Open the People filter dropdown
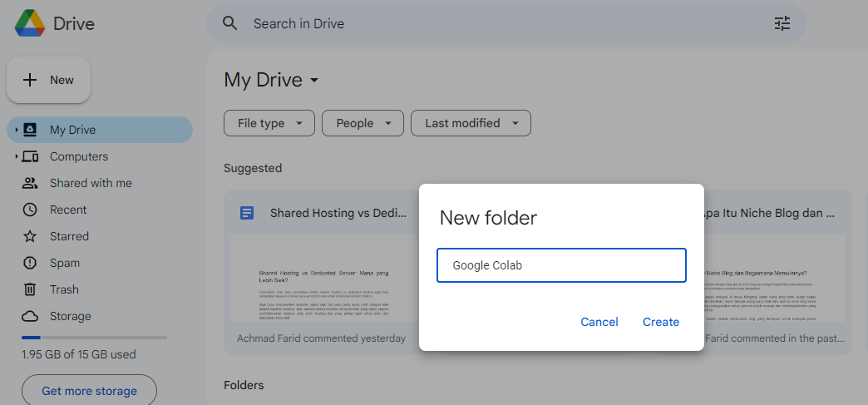The width and height of the screenshot is (868, 405). [x=362, y=123]
